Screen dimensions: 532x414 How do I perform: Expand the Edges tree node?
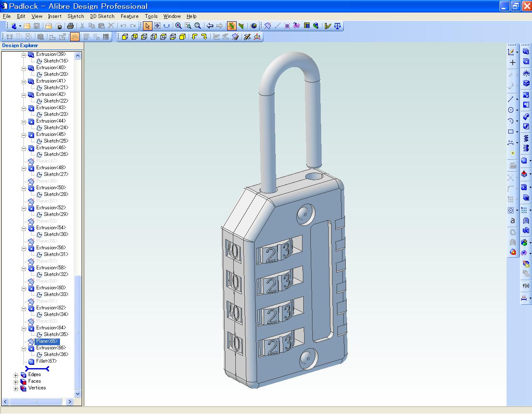(x=16, y=375)
